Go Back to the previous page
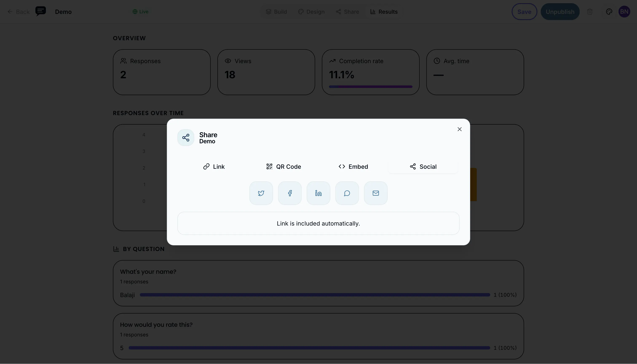637x364 pixels. (19, 12)
